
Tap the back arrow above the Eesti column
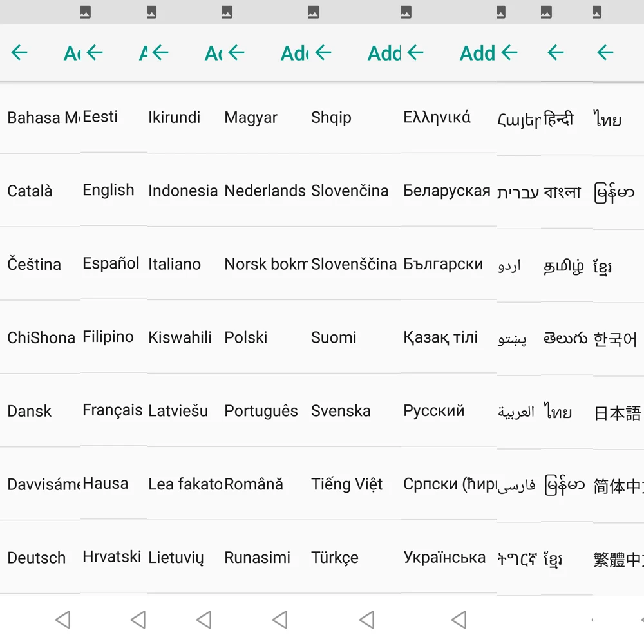[x=95, y=53]
